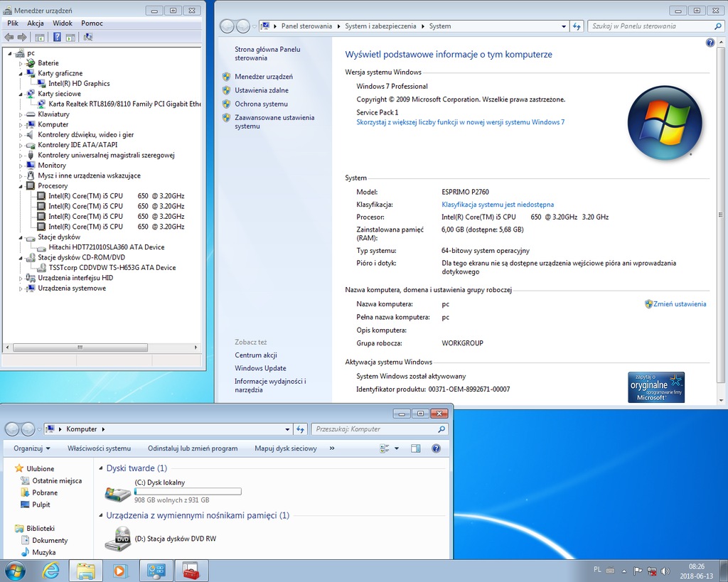Launch Internet Explorer from the taskbar
Screen dimensions: 728x582
click(x=50, y=571)
